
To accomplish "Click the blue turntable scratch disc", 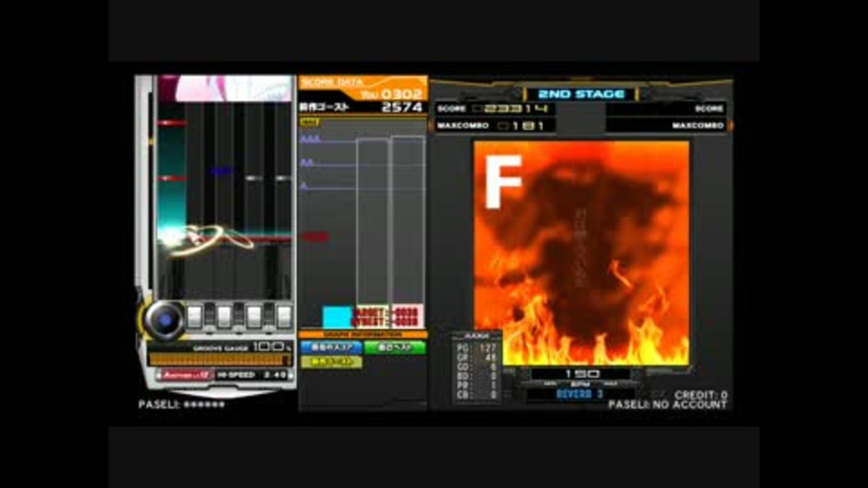I will coord(164,320).
